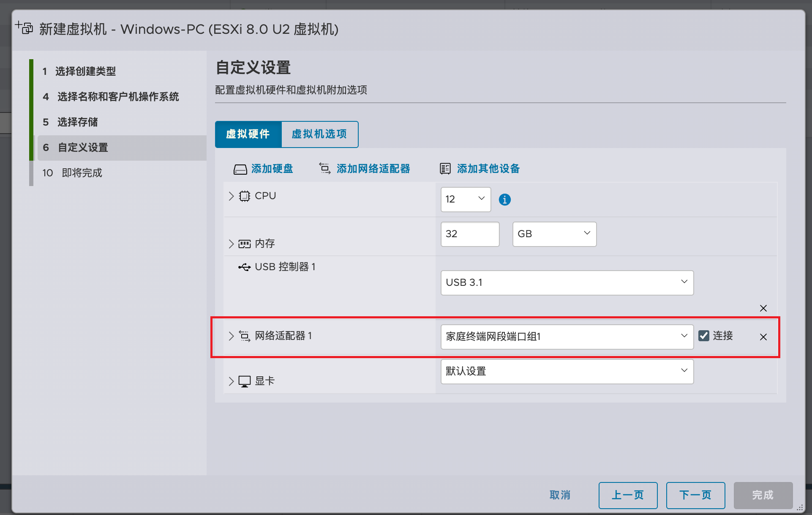Uncheck the 连接 checkbox for network adapter

pyautogui.click(x=704, y=336)
